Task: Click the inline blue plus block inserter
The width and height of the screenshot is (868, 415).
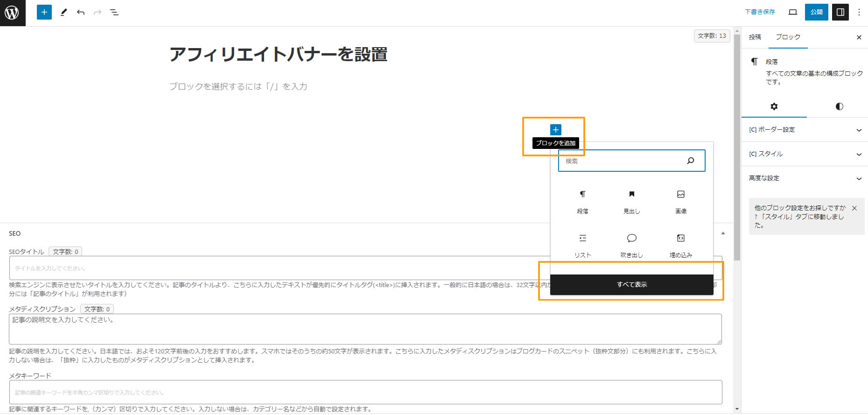Action: pyautogui.click(x=555, y=130)
